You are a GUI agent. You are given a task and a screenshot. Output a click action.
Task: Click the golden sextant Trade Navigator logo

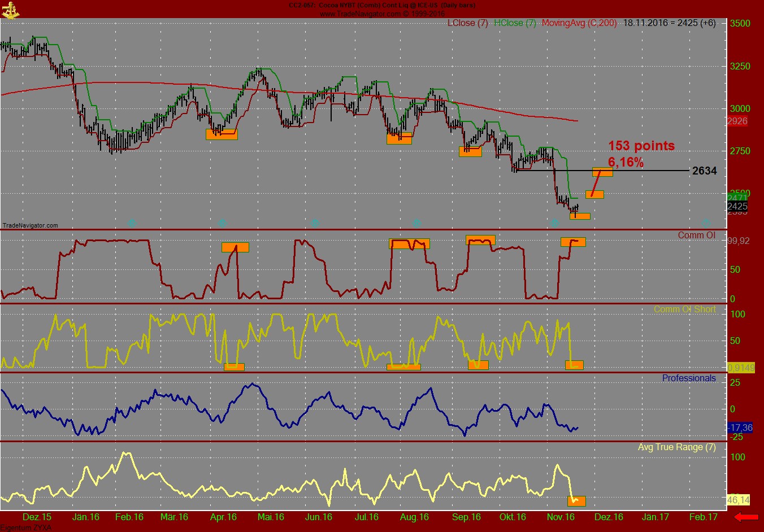[10, 10]
